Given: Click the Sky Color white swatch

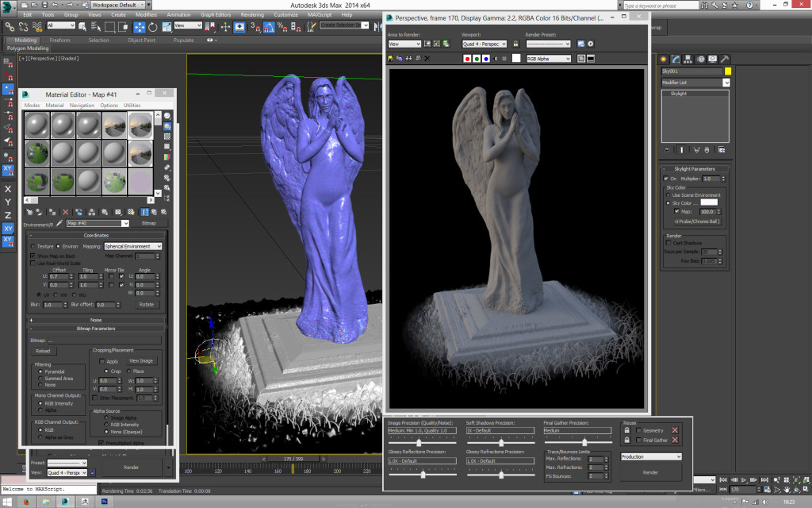Looking at the screenshot, I should [x=709, y=202].
